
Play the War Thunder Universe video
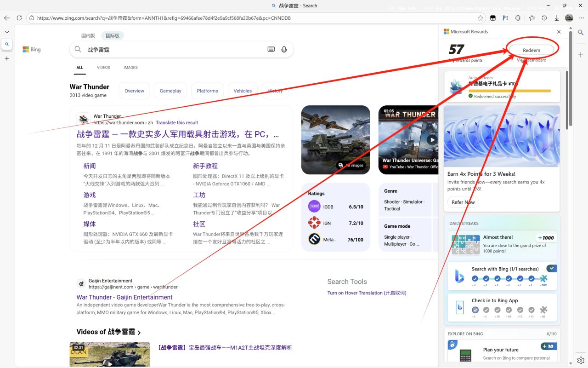[432, 140]
